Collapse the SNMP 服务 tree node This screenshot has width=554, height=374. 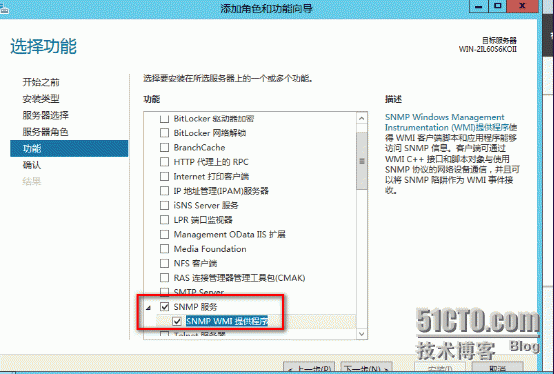(x=149, y=308)
